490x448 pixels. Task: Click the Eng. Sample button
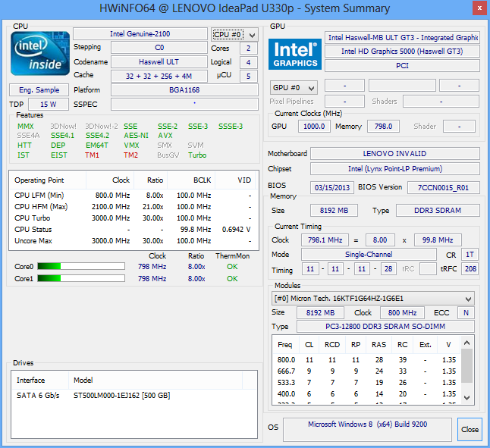(x=39, y=90)
